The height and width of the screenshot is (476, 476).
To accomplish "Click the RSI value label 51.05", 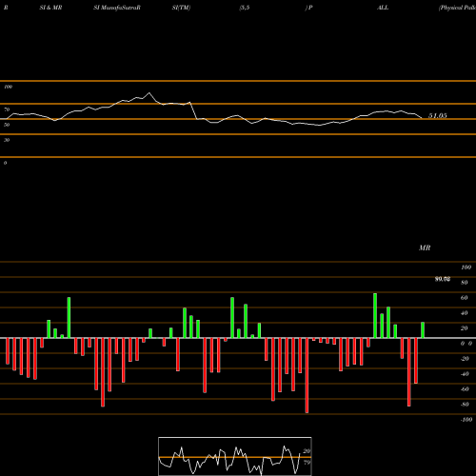I will (438, 116).
